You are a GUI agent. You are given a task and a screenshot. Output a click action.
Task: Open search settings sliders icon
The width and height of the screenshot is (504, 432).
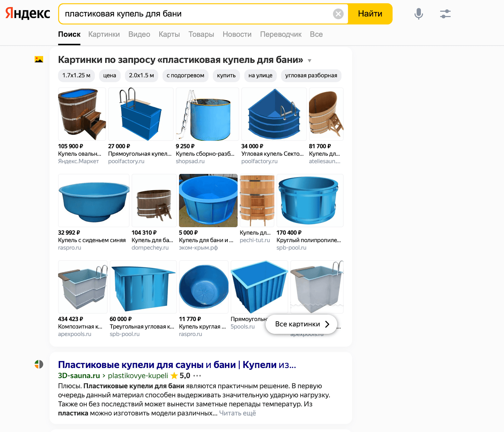coord(445,14)
